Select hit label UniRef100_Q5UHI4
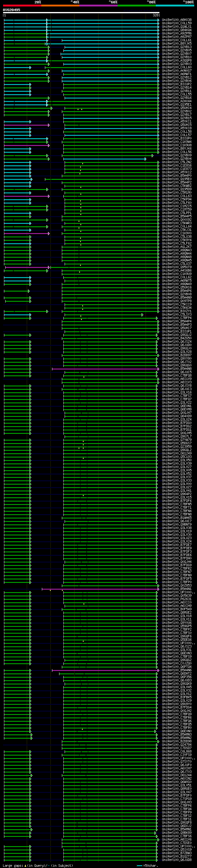This screenshot has height=868, width=197. click(x=177, y=108)
